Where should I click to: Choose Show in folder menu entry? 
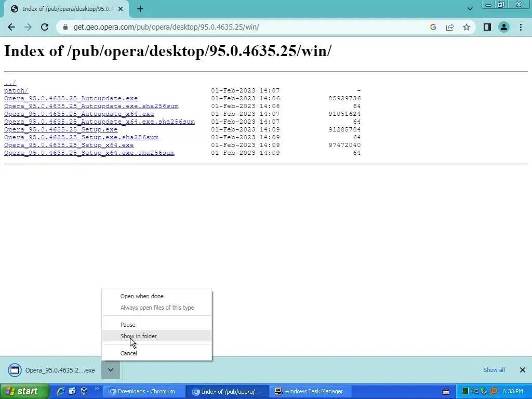click(157, 336)
